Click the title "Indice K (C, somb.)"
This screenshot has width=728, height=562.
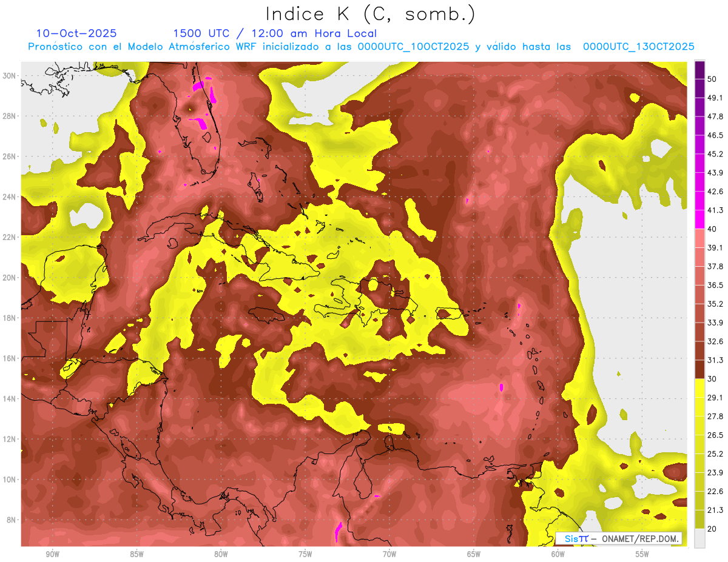pos(371,14)
